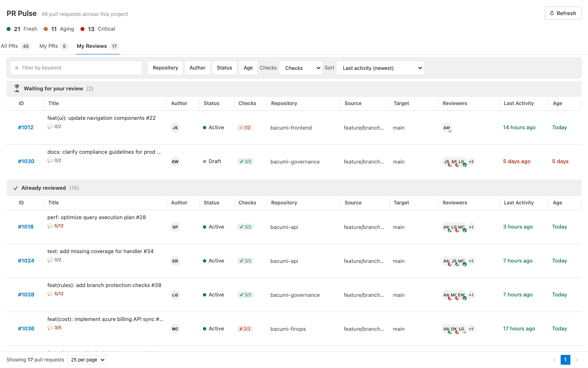Open the Author filter

[198, 68]
